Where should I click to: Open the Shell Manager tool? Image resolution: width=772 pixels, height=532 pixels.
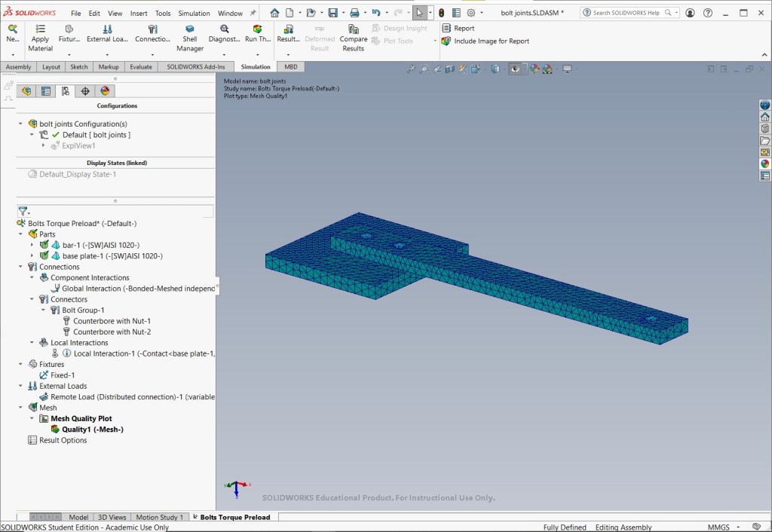(189, 38)
